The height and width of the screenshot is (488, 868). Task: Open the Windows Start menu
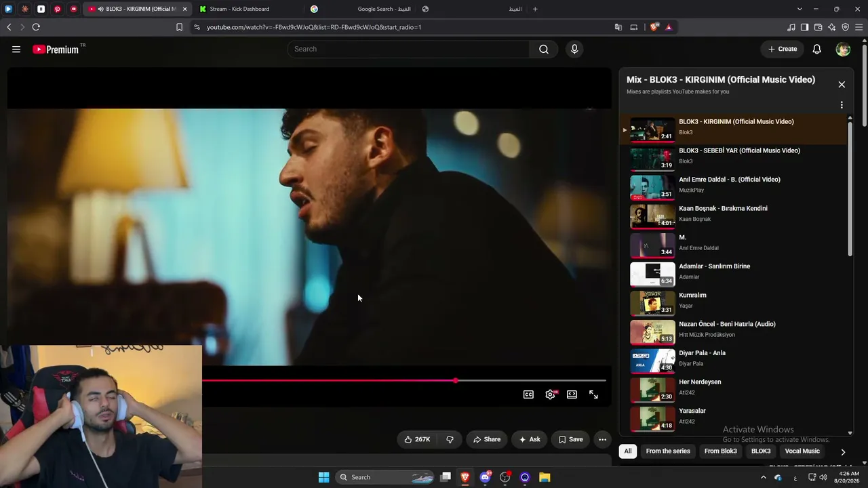(324, 477)
